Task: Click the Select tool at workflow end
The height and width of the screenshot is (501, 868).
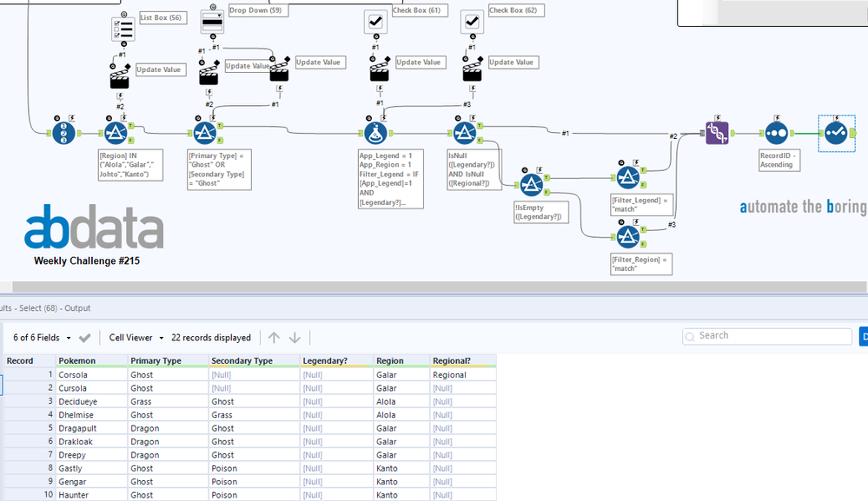Action: point(836,133)
